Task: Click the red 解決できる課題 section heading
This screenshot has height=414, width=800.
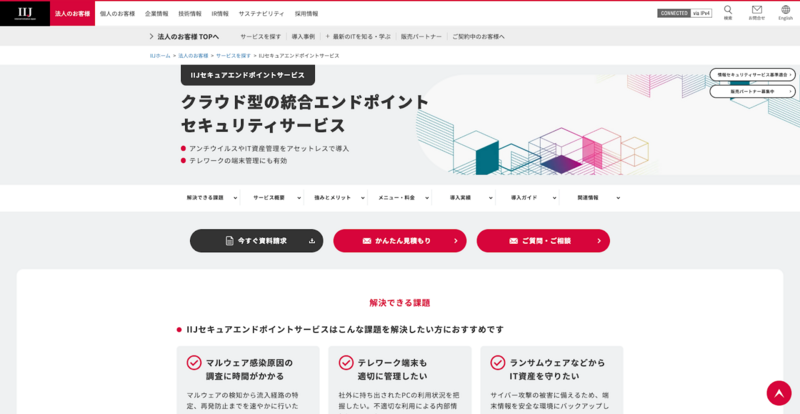Action: pos(400,303)
